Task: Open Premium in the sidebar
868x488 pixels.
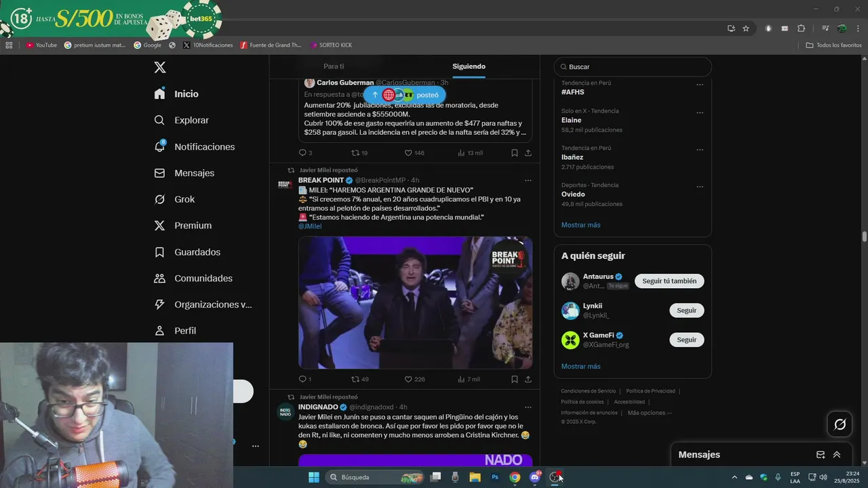Action: pyautogui.click(x=183, y=226)
